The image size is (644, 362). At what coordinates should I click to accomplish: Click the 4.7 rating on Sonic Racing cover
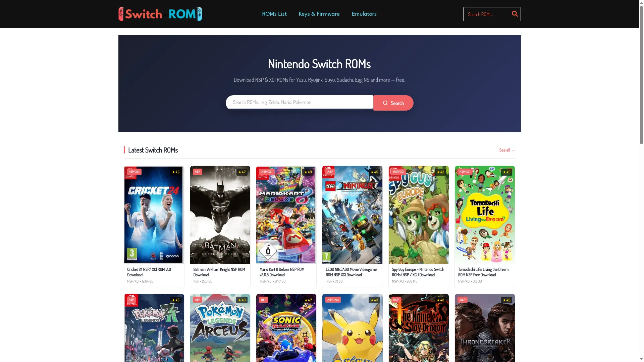[x=308, y=300]
